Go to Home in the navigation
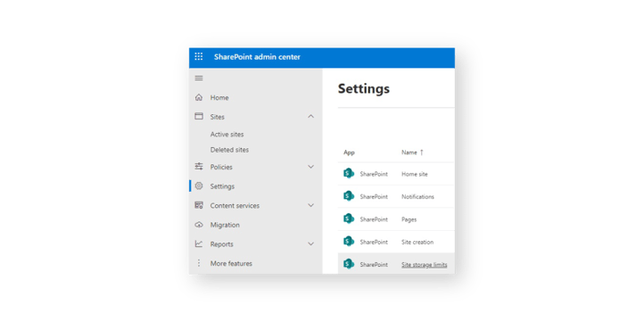Screen dimensions: 644x322 click(x=219, y=98)
